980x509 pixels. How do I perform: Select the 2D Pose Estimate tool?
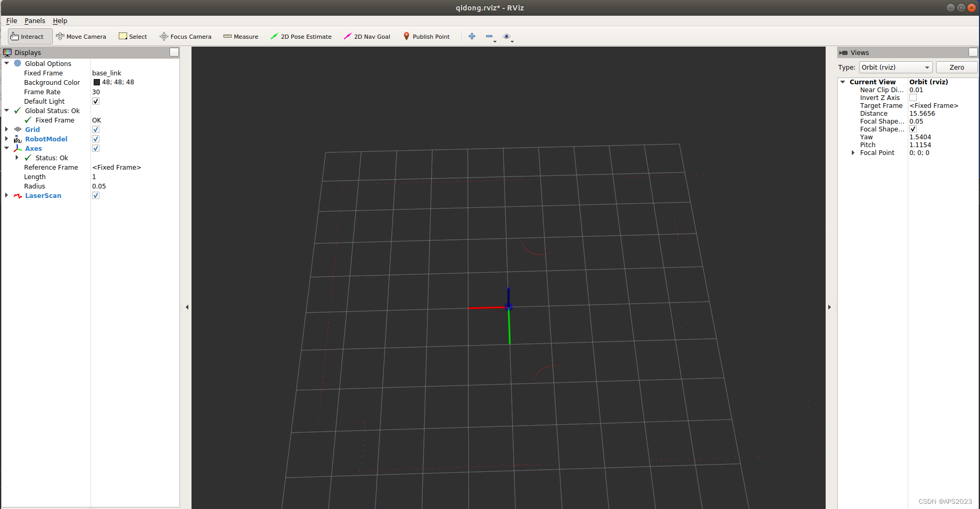coord(301,37)
